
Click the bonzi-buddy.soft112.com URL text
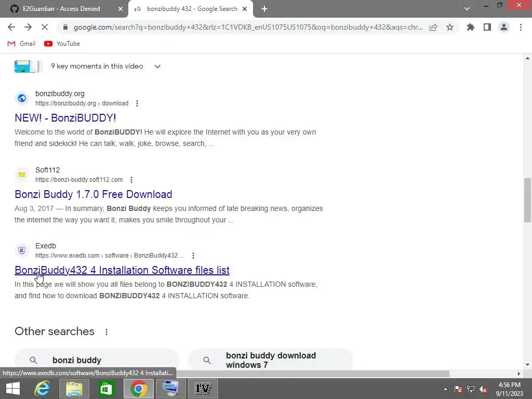click(x=79, y=180)
